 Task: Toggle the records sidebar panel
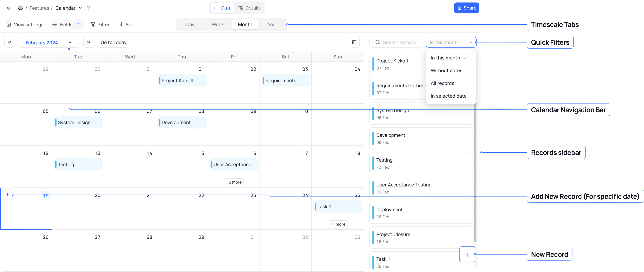[x=354, y=42]
